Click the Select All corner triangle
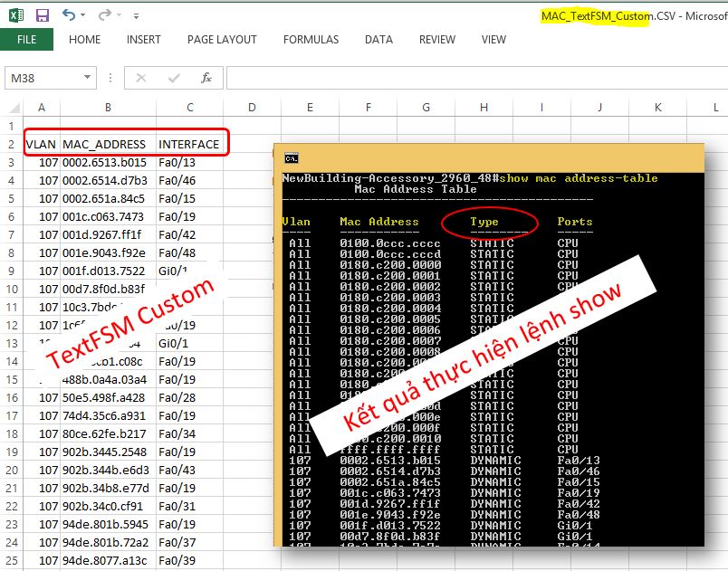The height and width of the screenshot is (571, 728). 14,108
